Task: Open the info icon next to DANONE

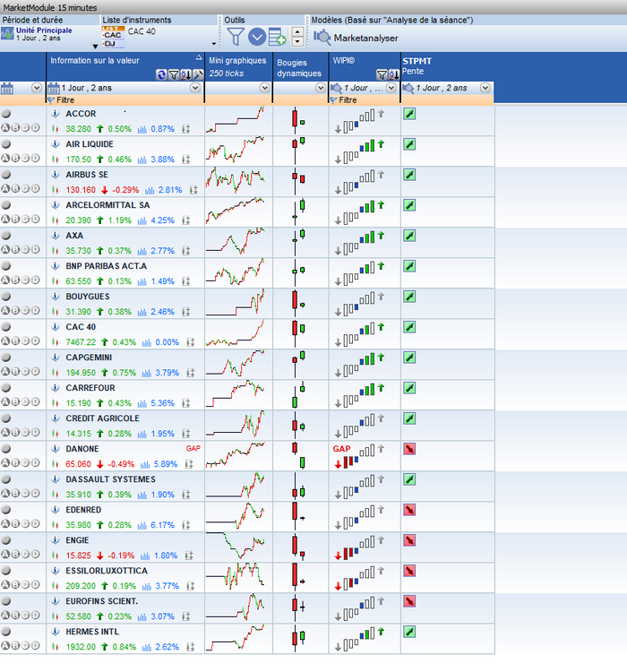Action: 56,449
